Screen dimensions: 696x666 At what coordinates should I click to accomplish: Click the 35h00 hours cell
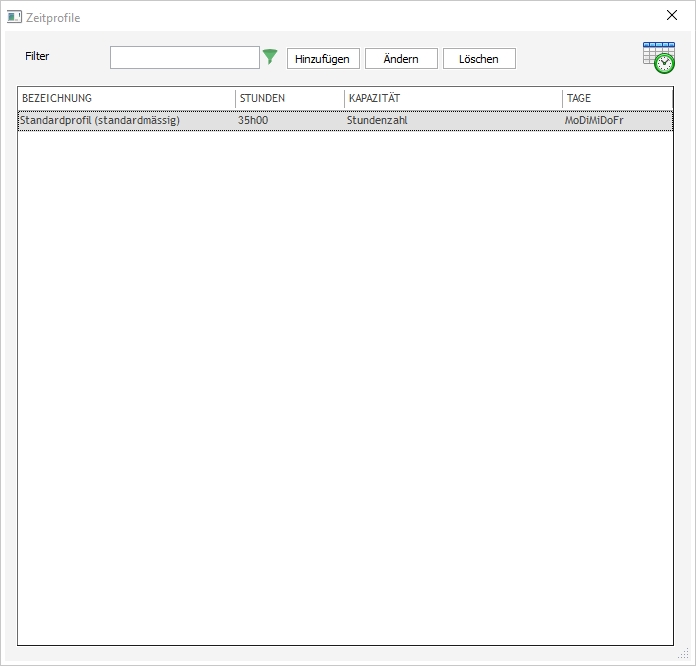pos(254,121)
